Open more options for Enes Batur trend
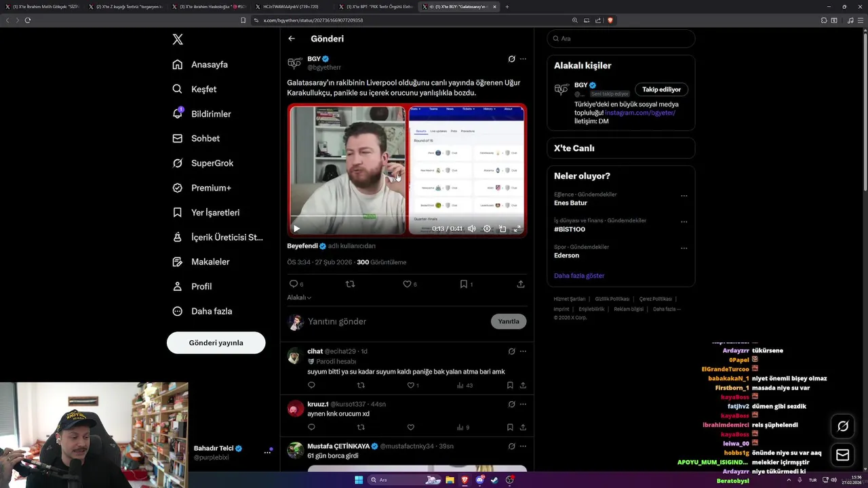The image size is (868, 488). point(684,196)
